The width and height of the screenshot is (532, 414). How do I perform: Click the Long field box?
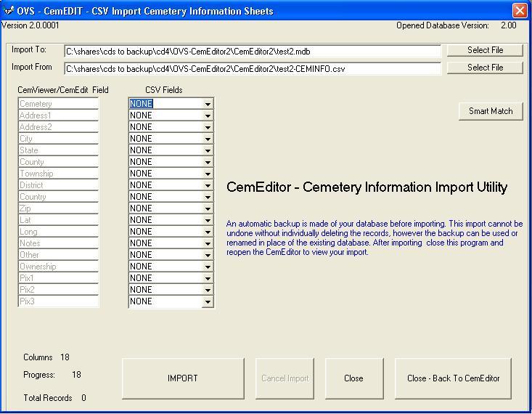click(x=58, y=232)
